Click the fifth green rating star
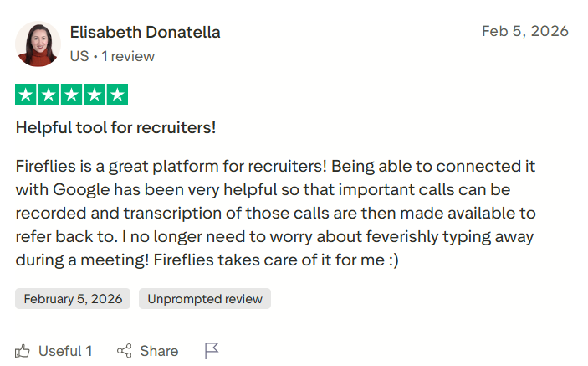 pos(118,95)
